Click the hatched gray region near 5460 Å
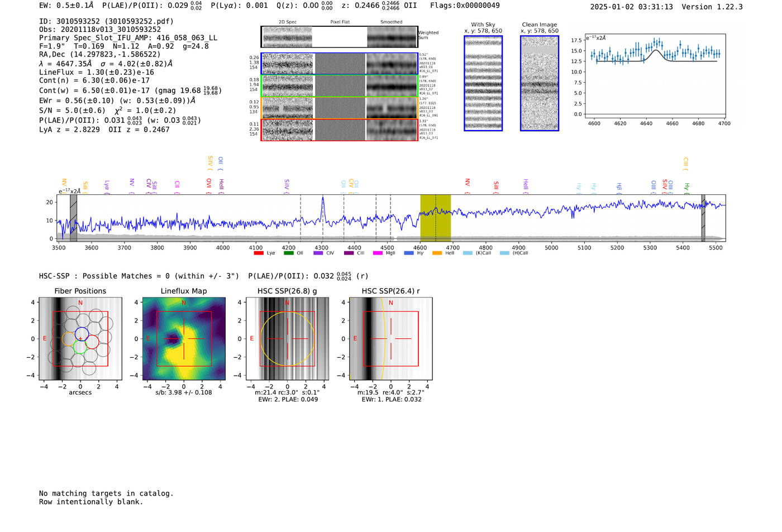The height and width of the screenshot is (532, 782). 703,218
